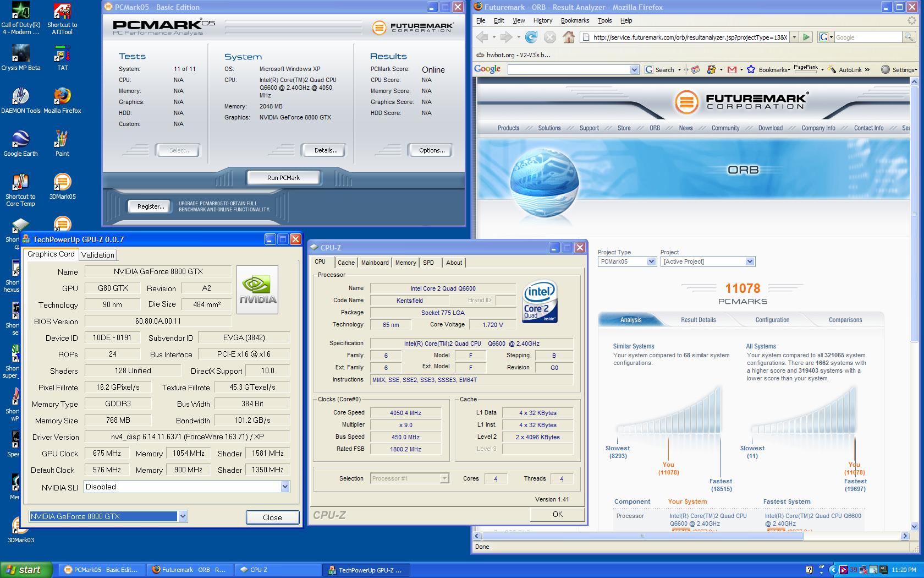The width and height of the screenshot is (924, 578).
Task: Open the Configuration tab on ORB page
Action: 772,320
